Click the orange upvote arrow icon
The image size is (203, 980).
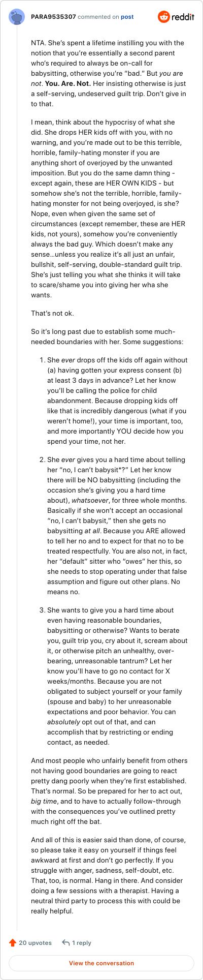tap(13, 942)
